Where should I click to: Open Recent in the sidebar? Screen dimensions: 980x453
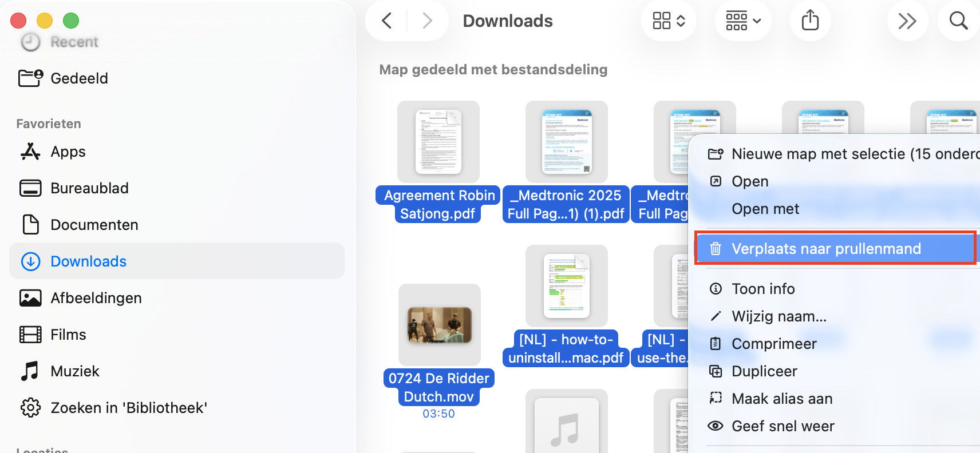tap(74, 42)
